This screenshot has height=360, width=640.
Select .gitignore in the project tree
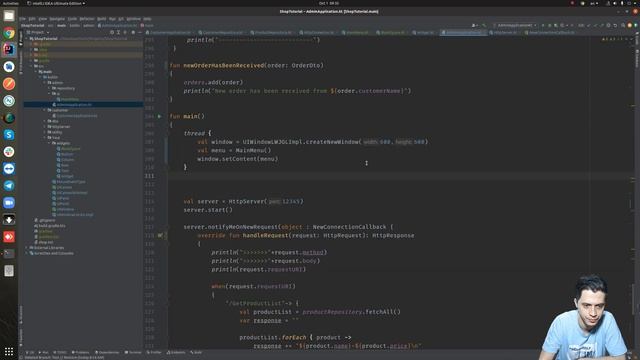(x=46, y=220)
